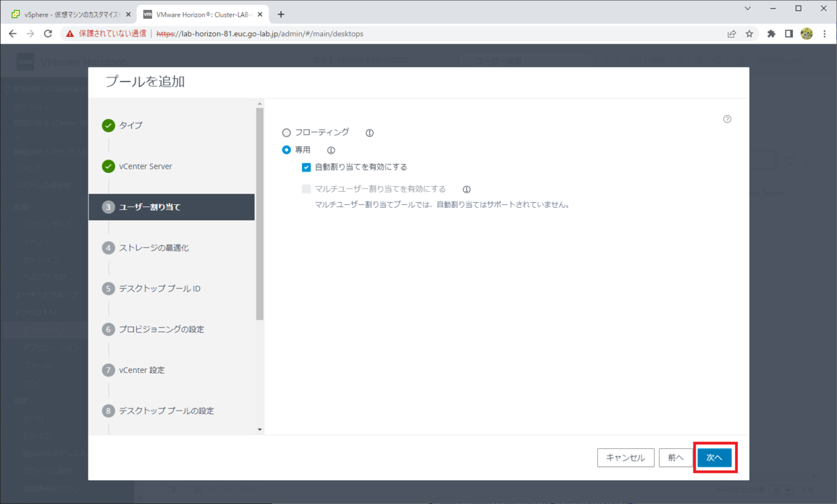The height and width of the screenshot is (504, 837).
Task: Click the wizard steps scrollbar thumb
Action: pos(260,213)
